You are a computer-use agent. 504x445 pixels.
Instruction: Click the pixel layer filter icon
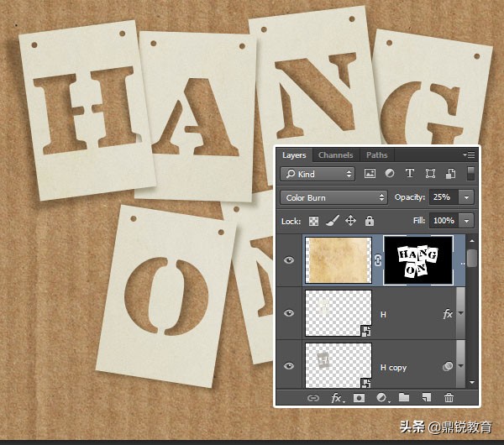click(x=370, y=174)
